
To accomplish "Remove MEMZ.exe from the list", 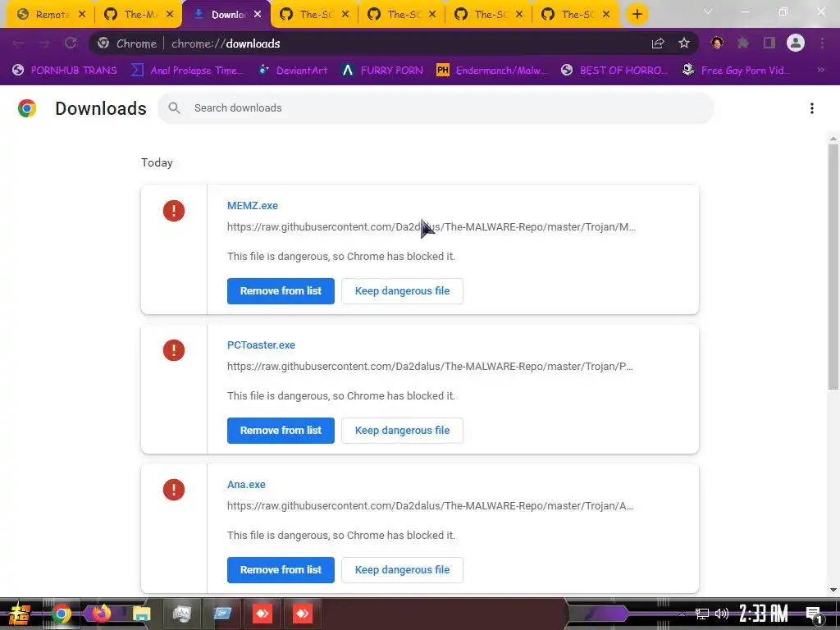I will 281,291.
